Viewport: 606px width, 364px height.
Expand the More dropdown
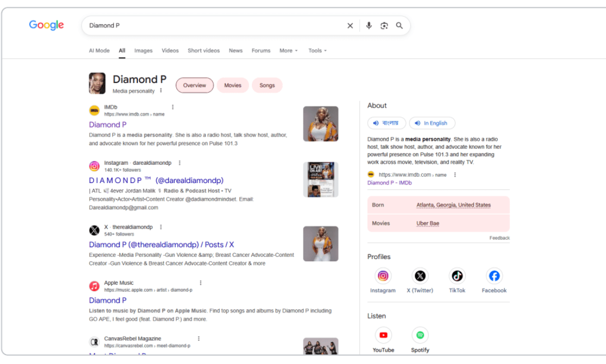tap(289, 51)
